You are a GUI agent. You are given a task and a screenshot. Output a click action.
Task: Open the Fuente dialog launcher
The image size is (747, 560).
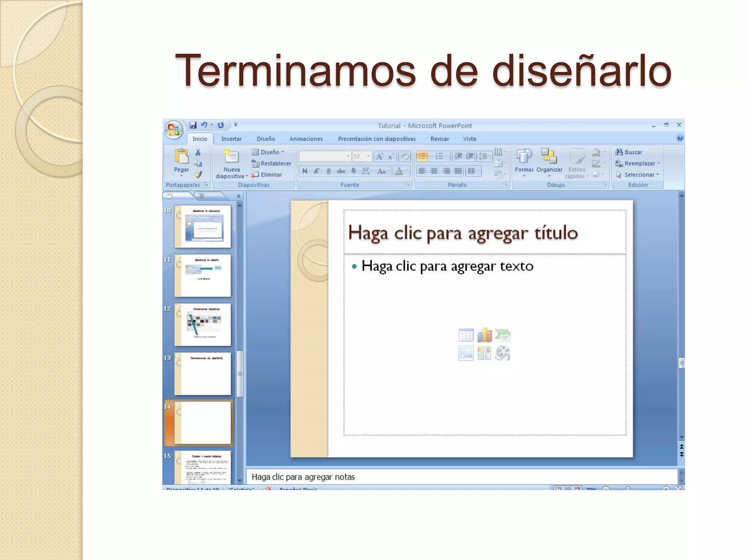tap(408, 184)
